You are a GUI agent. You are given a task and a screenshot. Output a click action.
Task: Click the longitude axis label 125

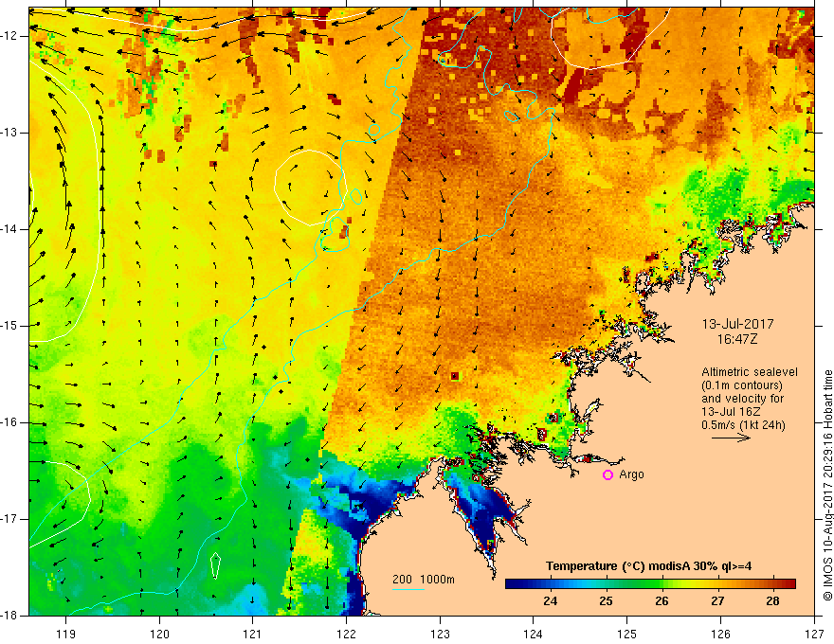pos(627,634)
